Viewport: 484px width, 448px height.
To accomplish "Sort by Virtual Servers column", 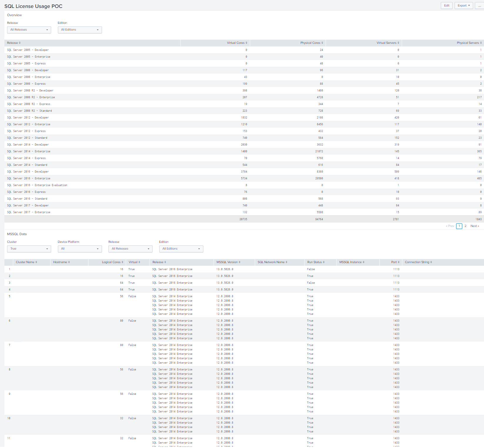I will click(388, 43).
